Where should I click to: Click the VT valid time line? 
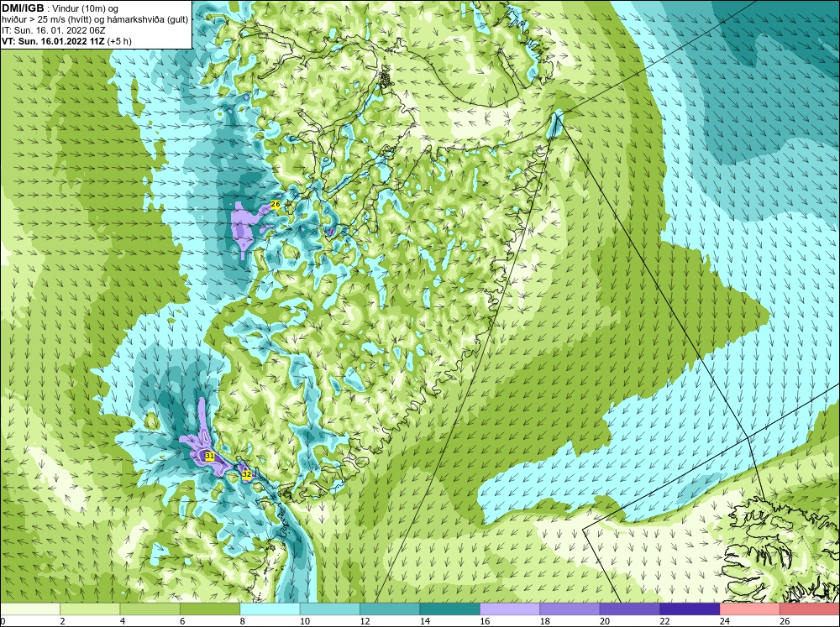66,41
